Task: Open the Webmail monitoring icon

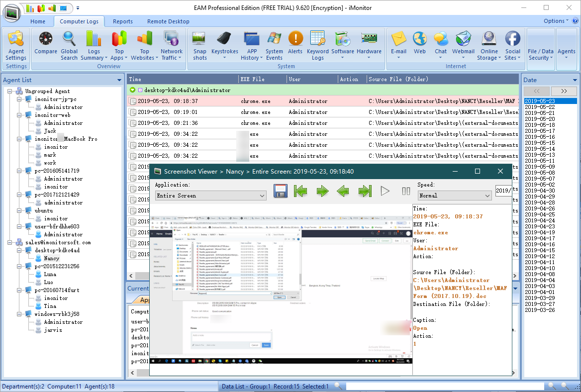Action: [463, 45]
